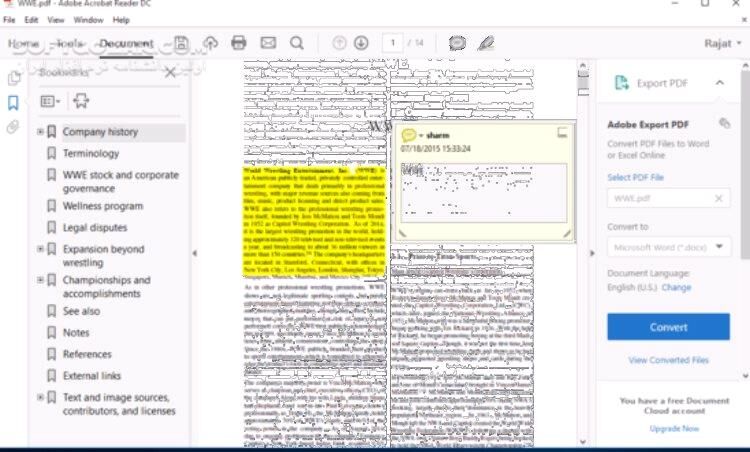Open the View Converted Files link

point(668,360)
